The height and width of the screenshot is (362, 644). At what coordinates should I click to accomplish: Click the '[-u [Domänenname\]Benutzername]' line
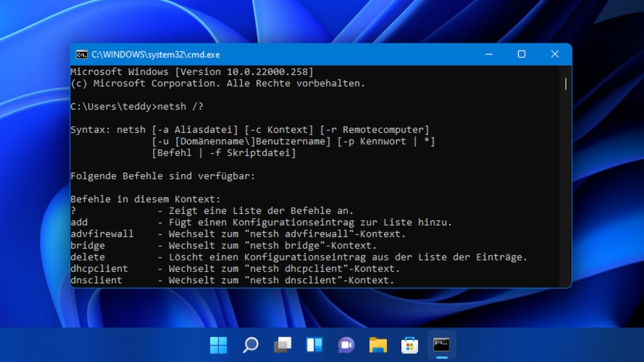(x=293, y=141)
